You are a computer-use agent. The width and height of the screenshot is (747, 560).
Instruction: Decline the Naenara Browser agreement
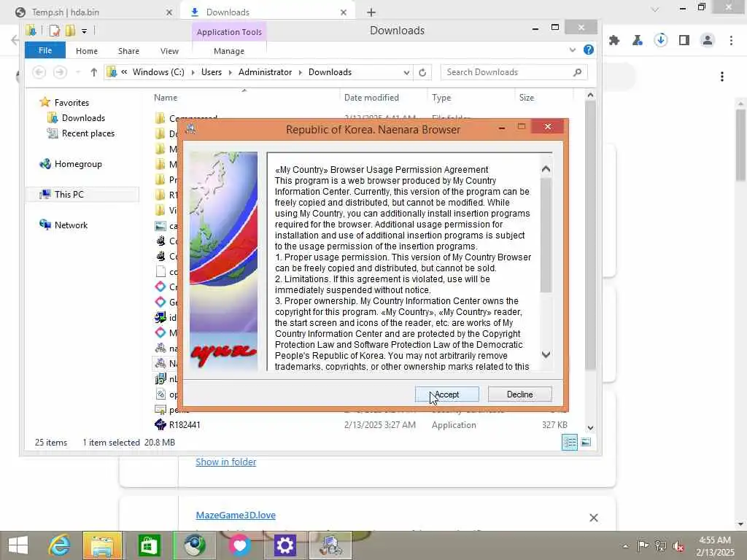click(519, 394)
